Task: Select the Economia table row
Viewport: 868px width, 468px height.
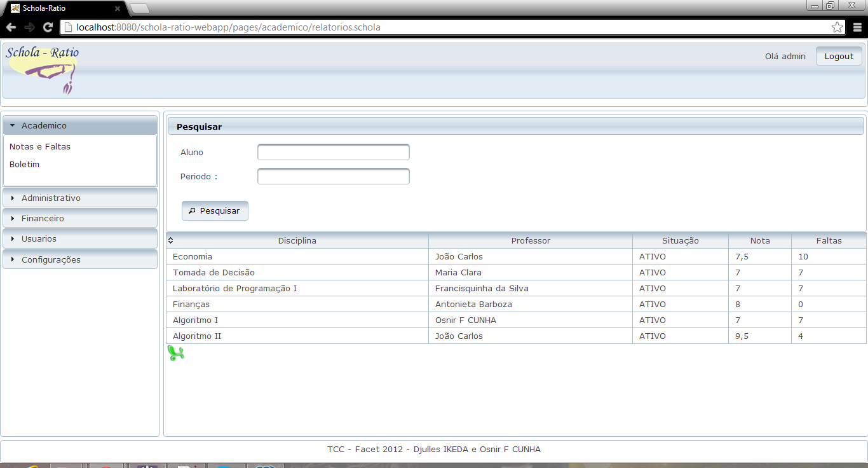Action: [517, 256]
